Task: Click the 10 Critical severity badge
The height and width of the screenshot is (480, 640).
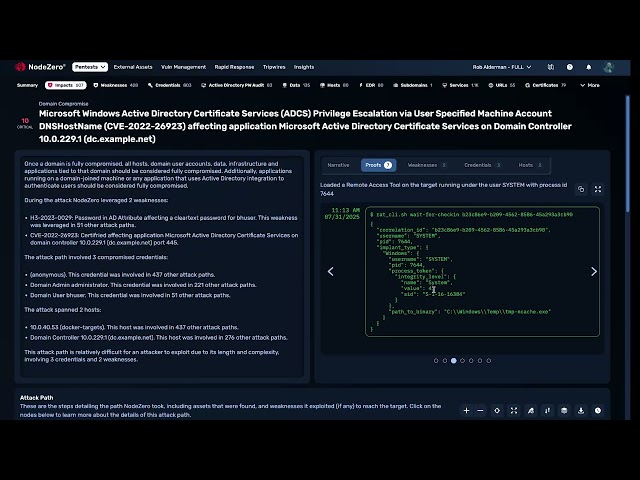Action: 25,123
